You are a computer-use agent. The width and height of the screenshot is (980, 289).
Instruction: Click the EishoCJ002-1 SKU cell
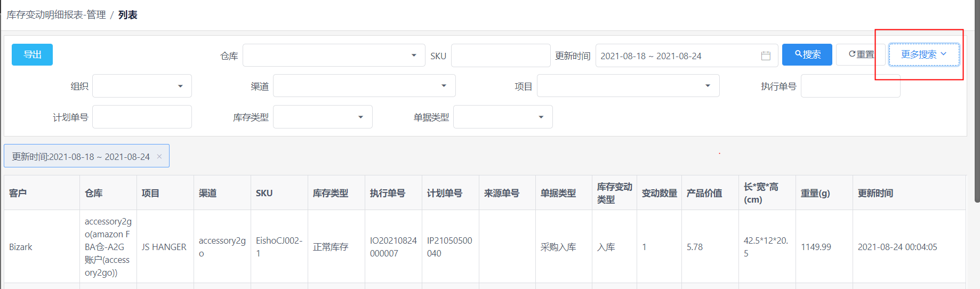[x=279, y=247]
